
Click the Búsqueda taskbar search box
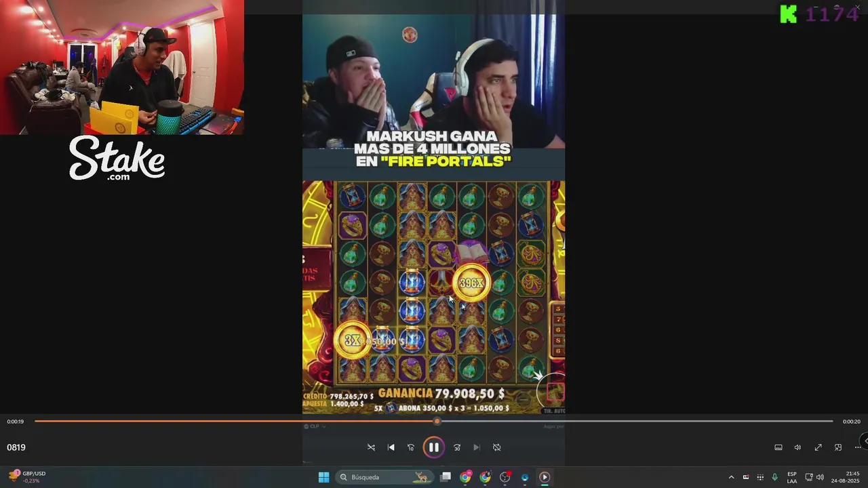pyautogui.click(x=384, y=477)
